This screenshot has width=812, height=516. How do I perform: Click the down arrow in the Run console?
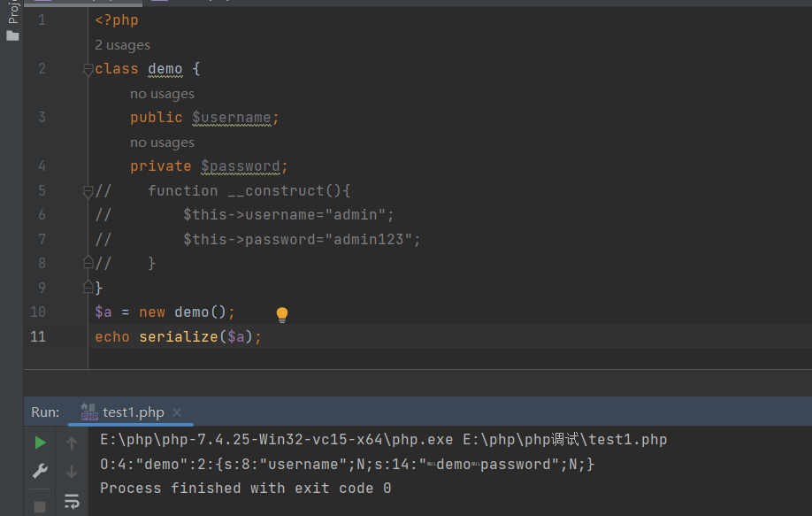tap(72, 471)
